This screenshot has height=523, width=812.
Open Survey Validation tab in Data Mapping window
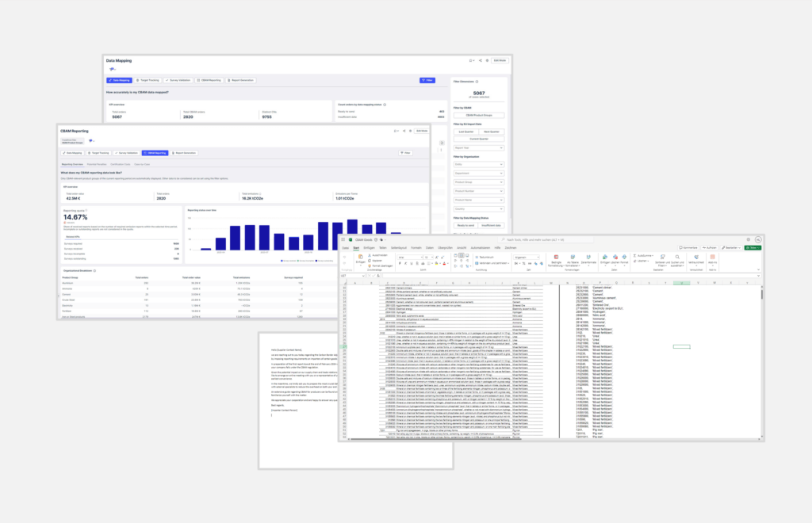point(178,80)
